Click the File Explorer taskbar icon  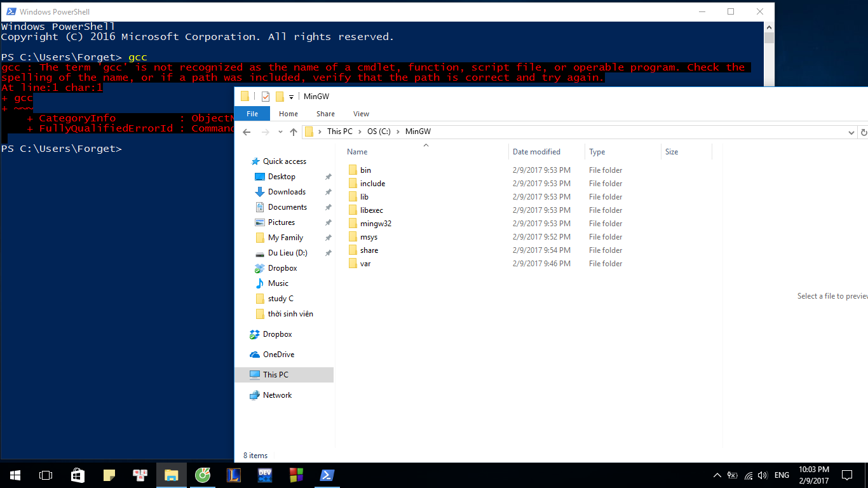pyautogui.click(x=172, y=475)
